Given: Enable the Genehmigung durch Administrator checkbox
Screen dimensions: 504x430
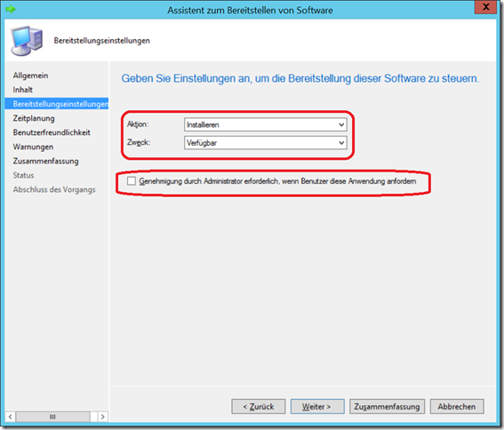Looking at the screenshot, I should tap(132, 181).
